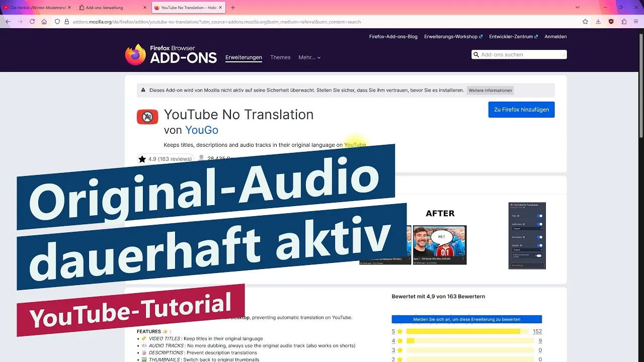Image resolution: width=644 pixels, height=362 pixels.
Task: Click the back navigation arrow
Action: [8, 22]
